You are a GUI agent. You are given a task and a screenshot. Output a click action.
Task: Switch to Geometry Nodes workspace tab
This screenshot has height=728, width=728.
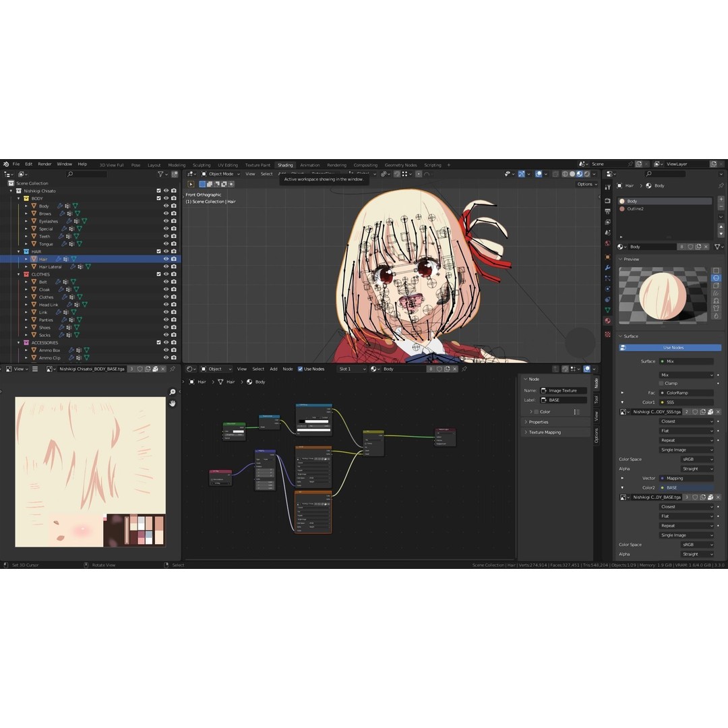coord(400,165)
